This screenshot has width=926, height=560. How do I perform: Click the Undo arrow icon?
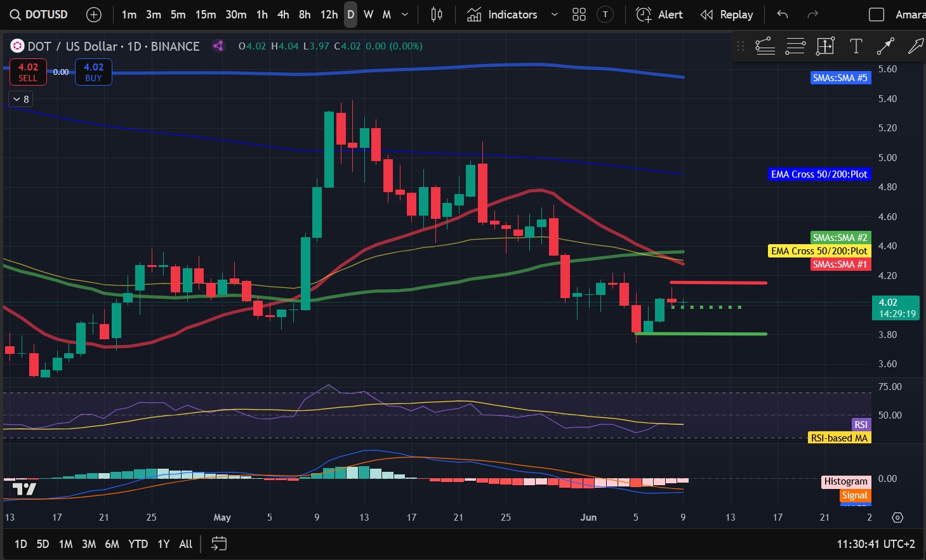tap(783, 15)
